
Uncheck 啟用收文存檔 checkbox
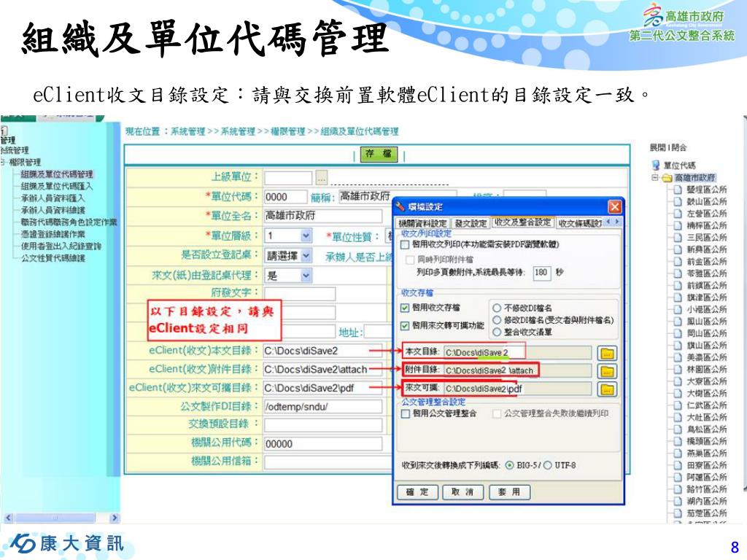coord(405,308)
